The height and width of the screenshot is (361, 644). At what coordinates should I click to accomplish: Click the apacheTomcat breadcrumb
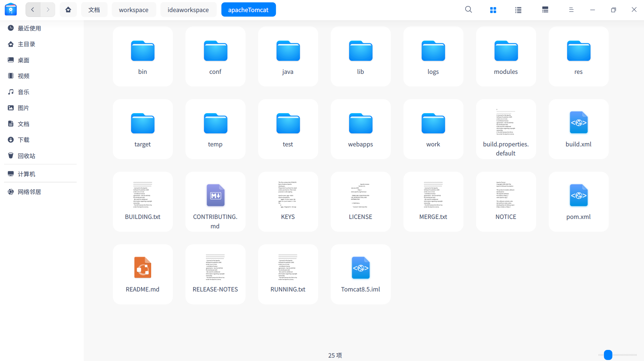click(x=248, y=10)
